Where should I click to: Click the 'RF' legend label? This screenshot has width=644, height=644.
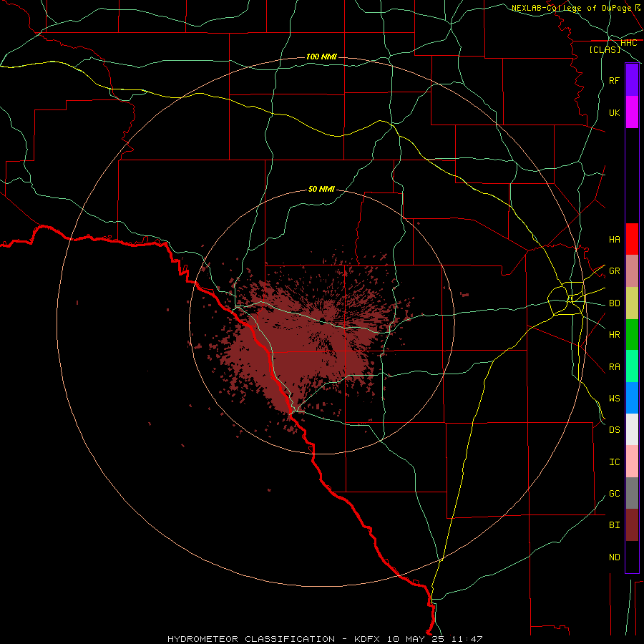click(x=615, y=80)
